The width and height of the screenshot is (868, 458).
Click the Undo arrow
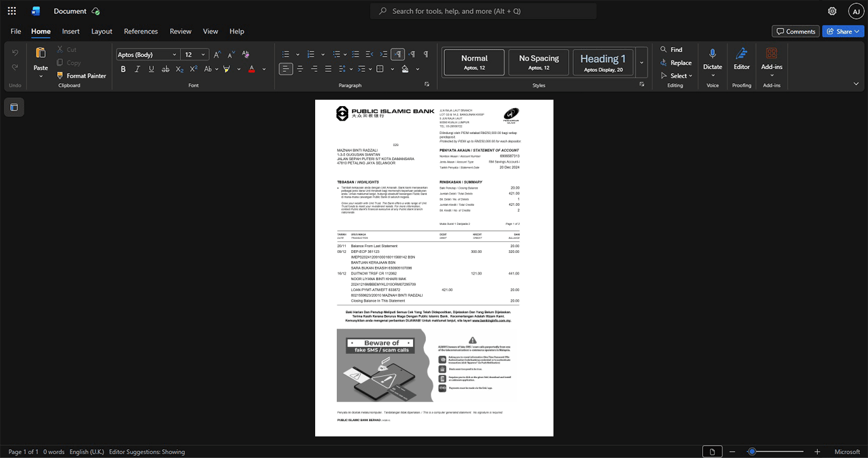point(15,53)
